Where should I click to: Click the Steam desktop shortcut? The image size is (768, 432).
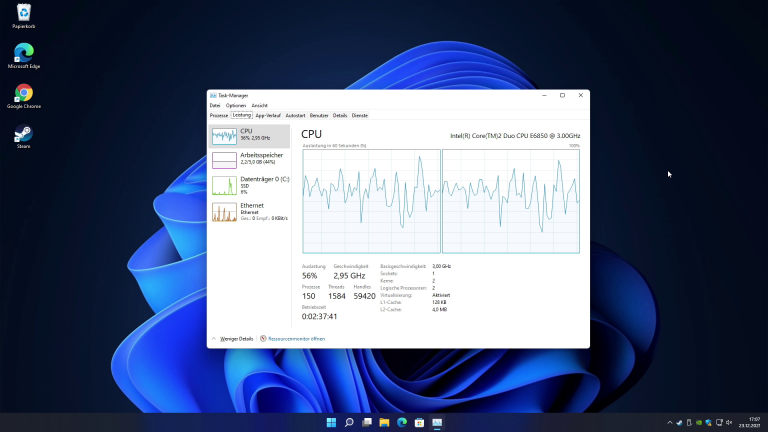coord(23,136)
